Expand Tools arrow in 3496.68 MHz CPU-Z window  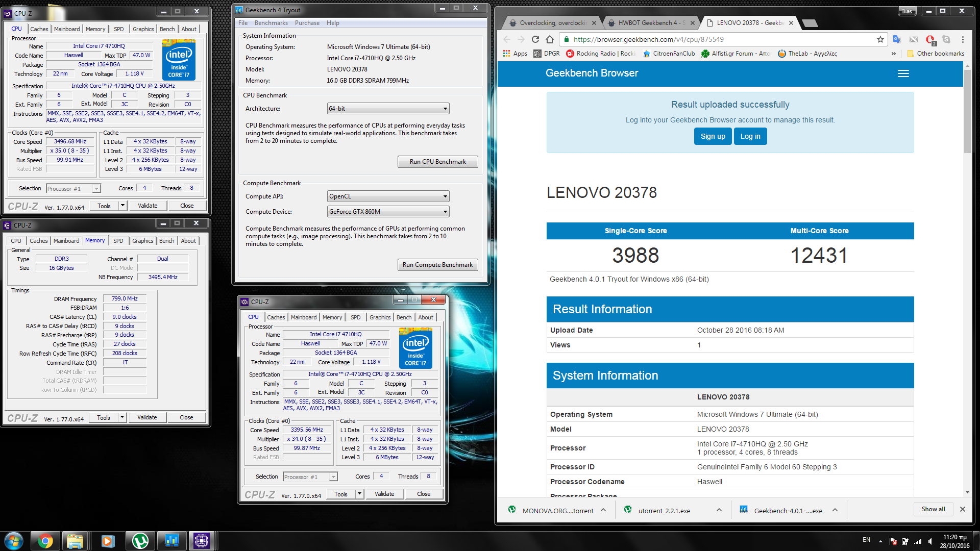(122, 206)
